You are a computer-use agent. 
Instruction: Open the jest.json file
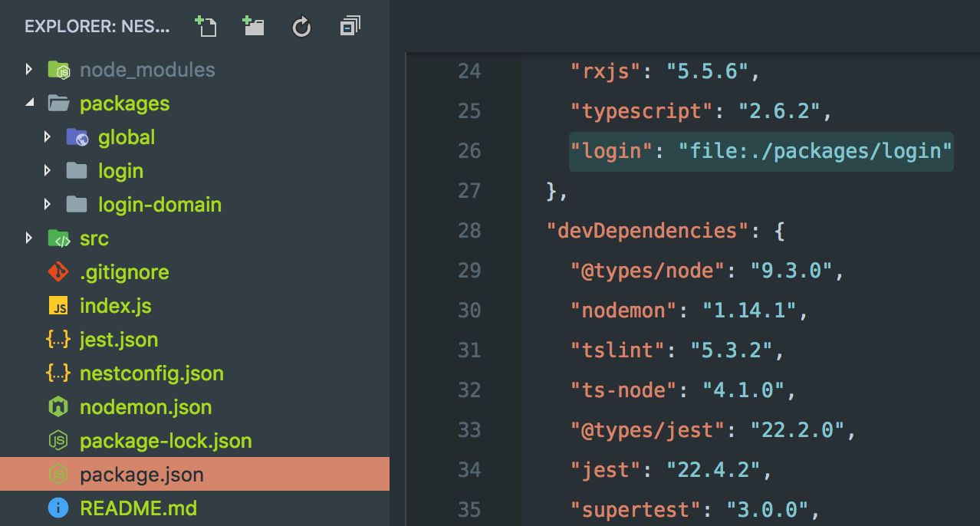pos(119,340)
